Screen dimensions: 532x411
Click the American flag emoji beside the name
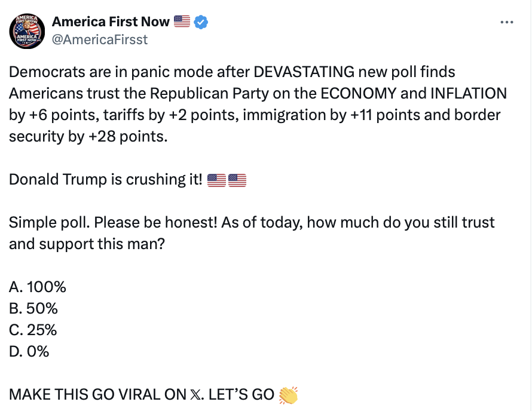(x=181, y=22)
